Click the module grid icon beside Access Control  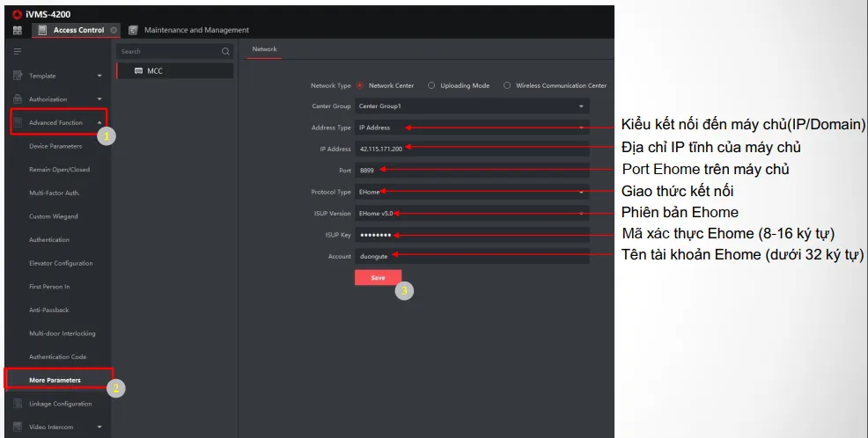pos(17,30)
